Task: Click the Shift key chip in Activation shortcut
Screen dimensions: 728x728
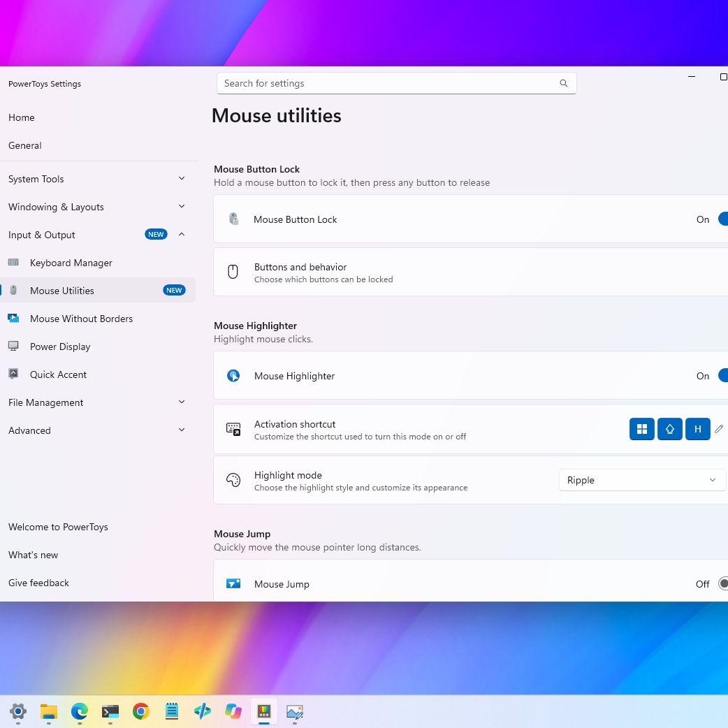Action: tap(669, 429)
